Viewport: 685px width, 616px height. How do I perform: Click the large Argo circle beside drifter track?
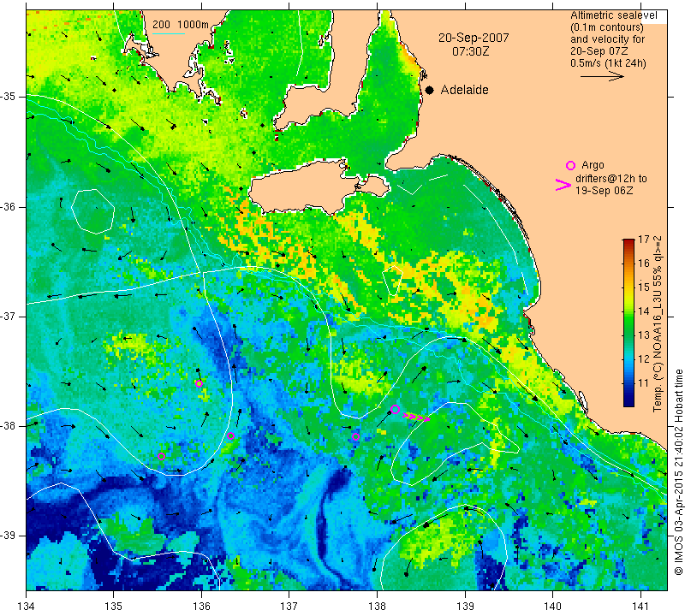pos(395,410)
